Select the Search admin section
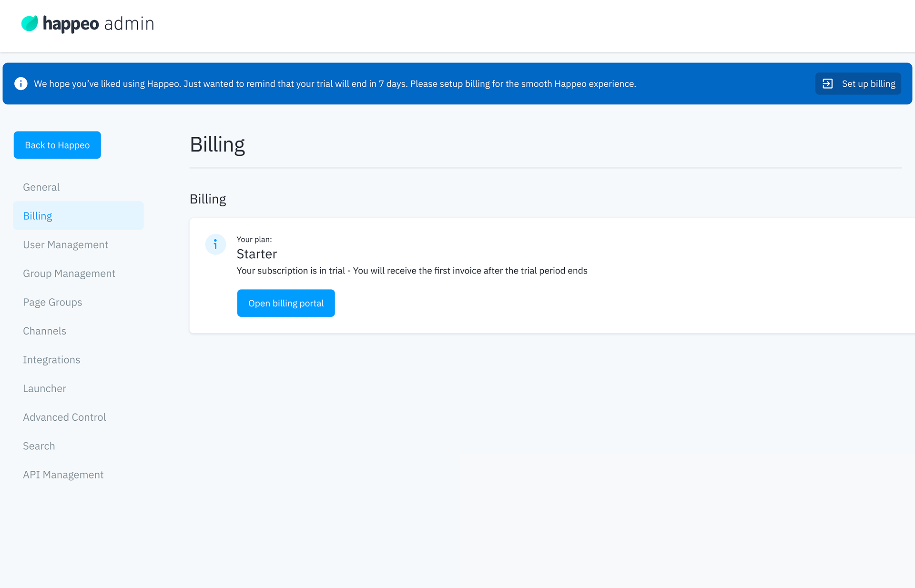The image size is (915, 588). pos(39,446)
